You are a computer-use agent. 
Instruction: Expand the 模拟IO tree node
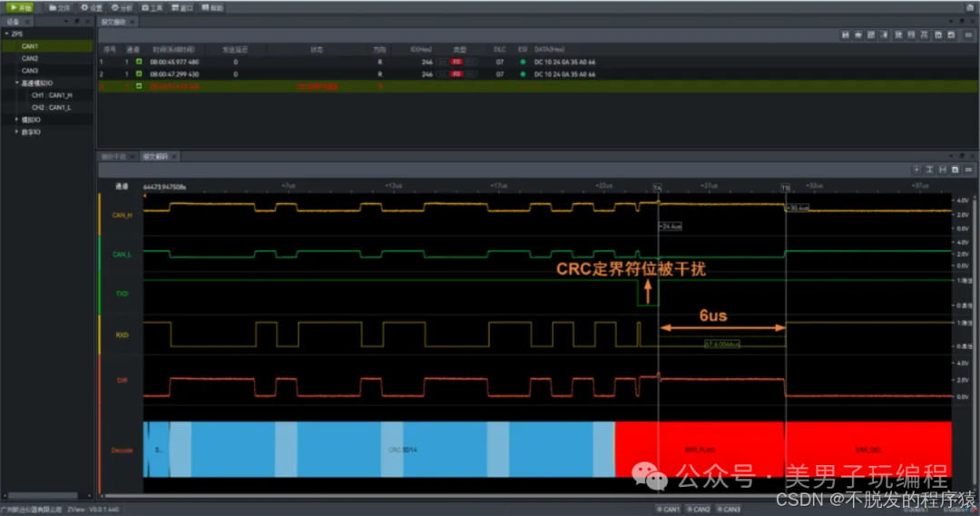(17, 120)
